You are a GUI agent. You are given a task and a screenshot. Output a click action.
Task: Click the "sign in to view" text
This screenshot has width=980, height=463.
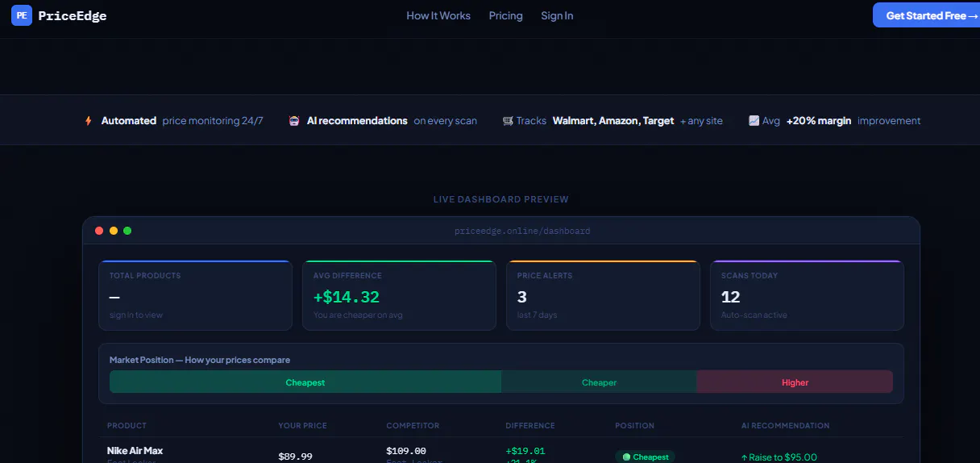tap(136, 315)
